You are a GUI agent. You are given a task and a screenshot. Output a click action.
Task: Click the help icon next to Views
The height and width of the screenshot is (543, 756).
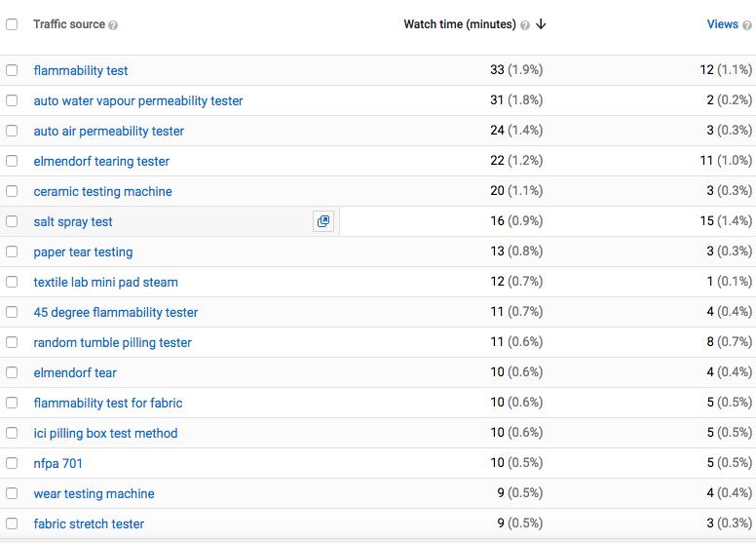[x=747, y=25]
